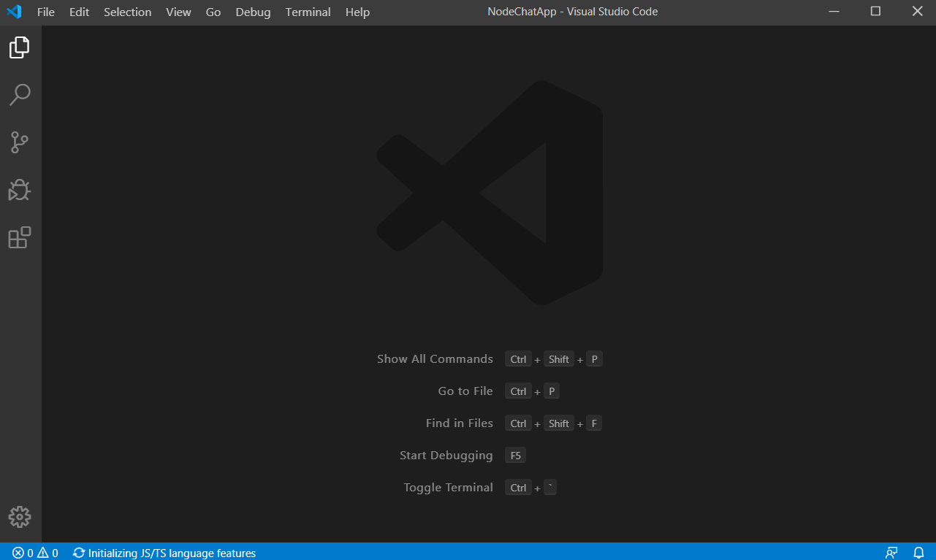Click the Start Debugging label
Screen dimensions: 936x560
pyautogui.click(x=446, y=456)
